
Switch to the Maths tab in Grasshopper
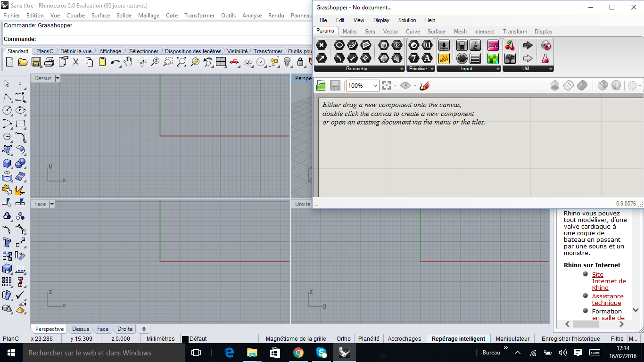[x=350, y=32]
